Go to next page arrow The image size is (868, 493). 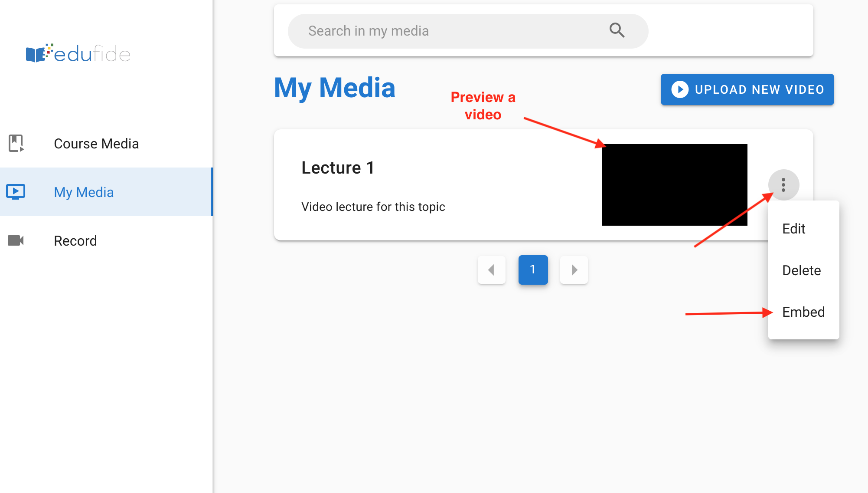click(574, 270)
